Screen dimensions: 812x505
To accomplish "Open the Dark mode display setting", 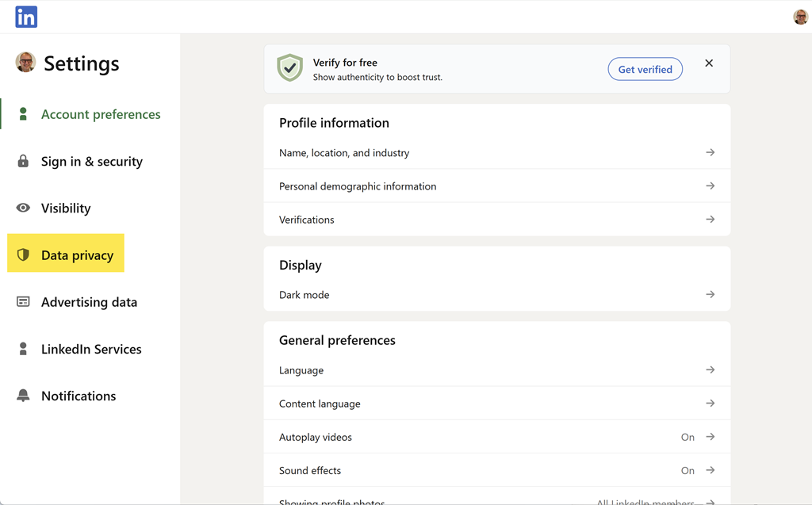I will (496, 295).
